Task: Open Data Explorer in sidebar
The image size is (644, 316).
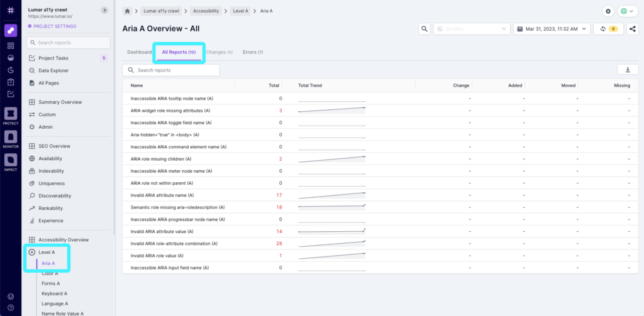Action: coord(53,70)
